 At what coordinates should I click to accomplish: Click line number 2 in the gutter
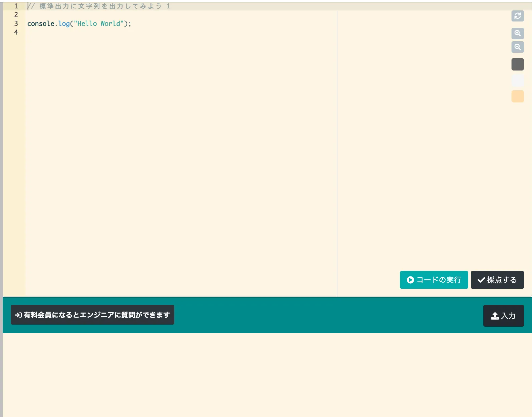[x=16, y=15]
